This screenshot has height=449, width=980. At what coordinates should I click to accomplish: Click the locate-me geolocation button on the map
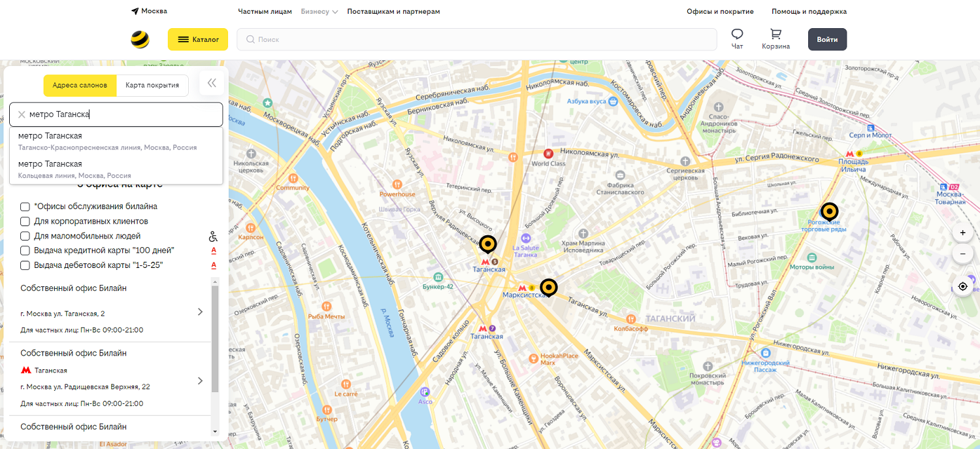[962, 286]
